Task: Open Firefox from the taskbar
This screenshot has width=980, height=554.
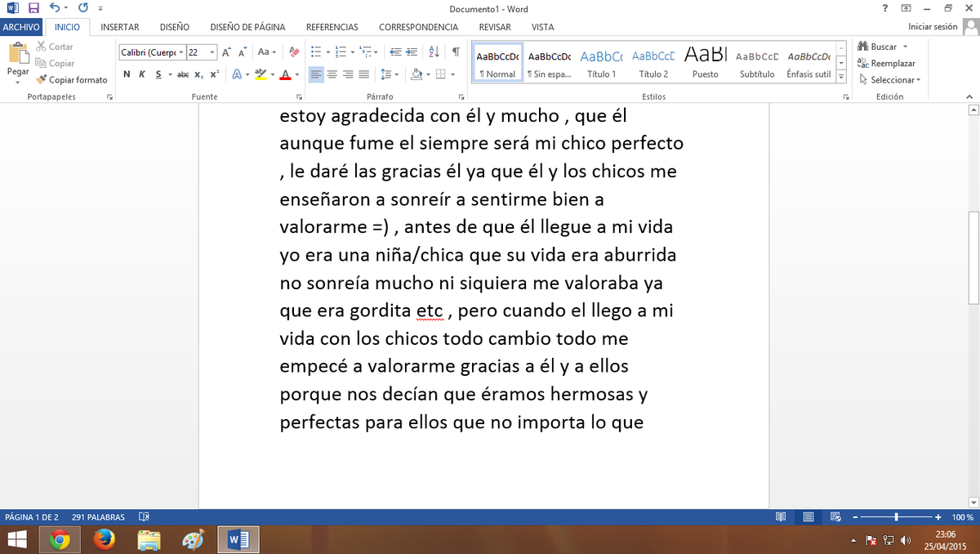Action: [104, 540]
